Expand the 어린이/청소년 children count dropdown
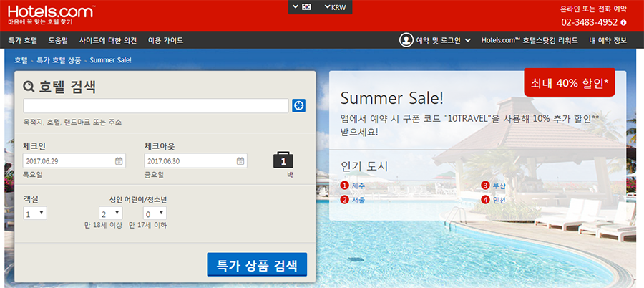The height and width of the screenshot is (288, 644). (x=155, y=213)
